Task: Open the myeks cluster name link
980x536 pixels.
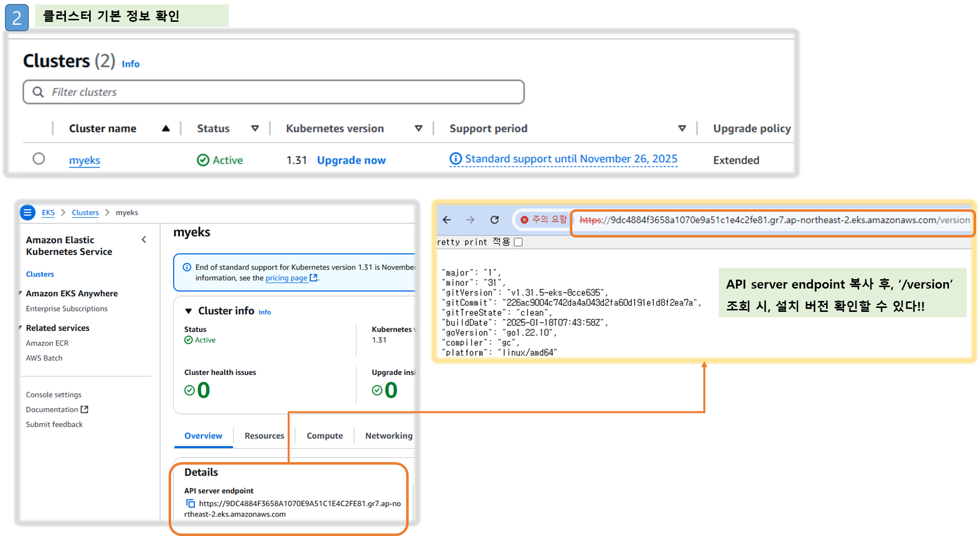Action: tap(84, 160)
